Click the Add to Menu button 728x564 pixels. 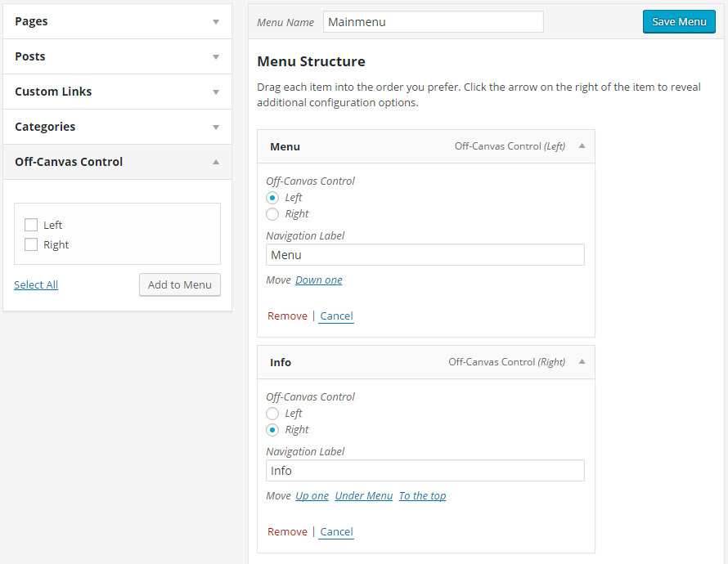(180, 284)
